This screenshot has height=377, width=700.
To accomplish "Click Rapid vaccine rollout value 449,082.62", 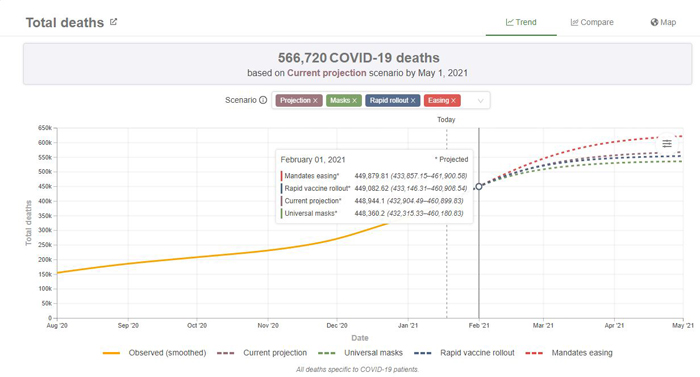I will [371, 188].
